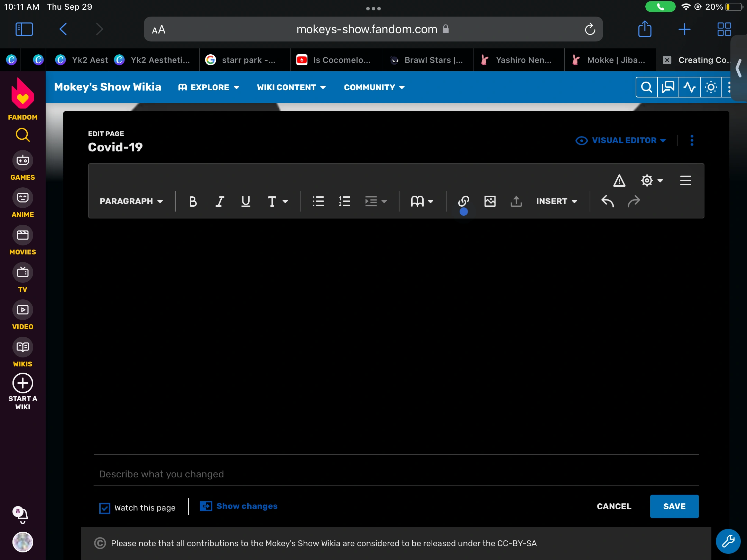747x560 pixels.
Task: Add a numbered list
Action: tap(344, 201)
